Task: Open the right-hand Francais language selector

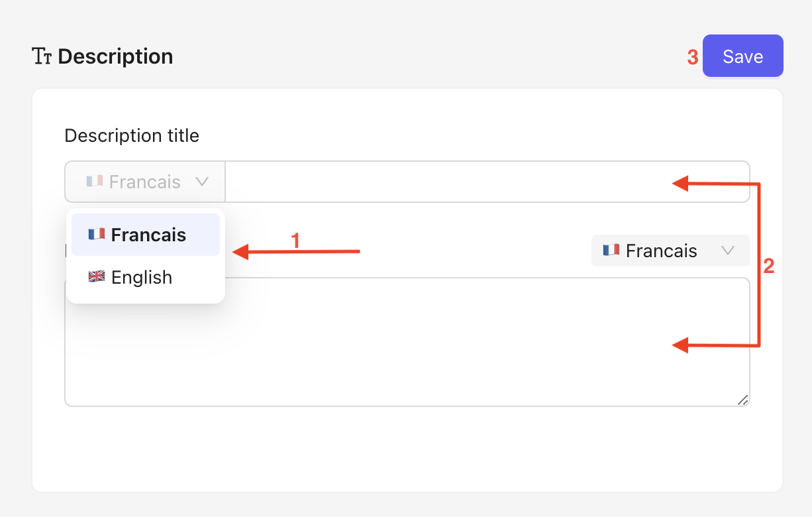Action: click(670, 251)
